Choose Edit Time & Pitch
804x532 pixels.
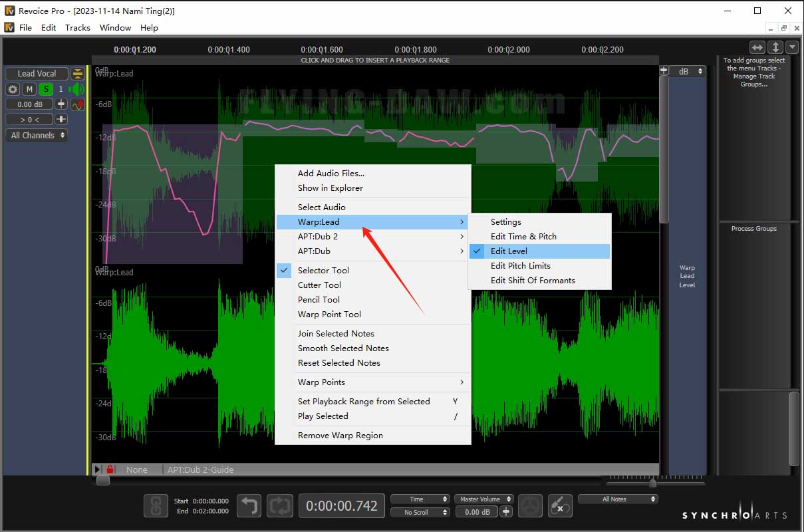(x=539, y=237)
